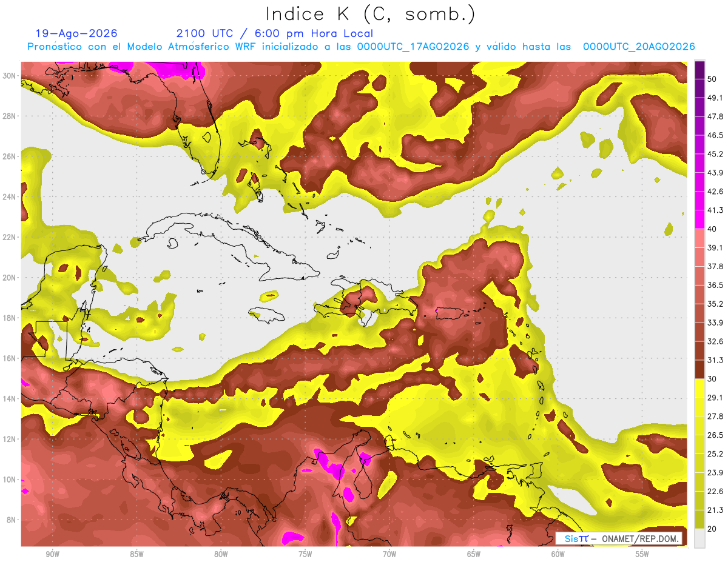Click longitude label '85W'
The height and width of the screenshot is (562, 728).
(x=136, y=554)
